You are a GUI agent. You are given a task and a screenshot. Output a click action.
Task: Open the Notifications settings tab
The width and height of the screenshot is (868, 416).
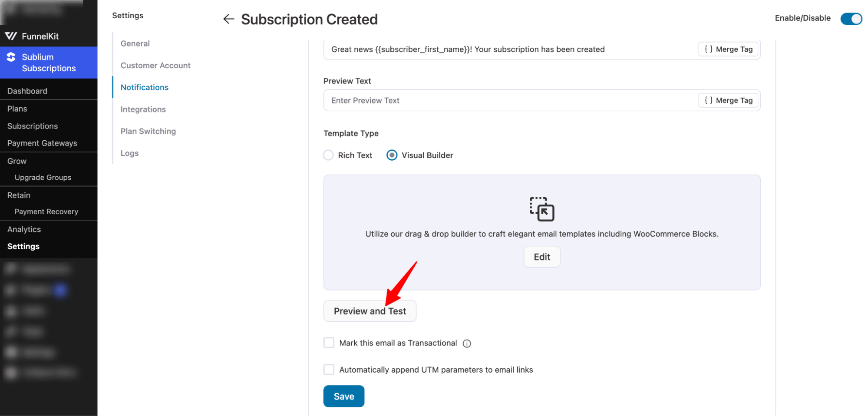tap(144, 87)
